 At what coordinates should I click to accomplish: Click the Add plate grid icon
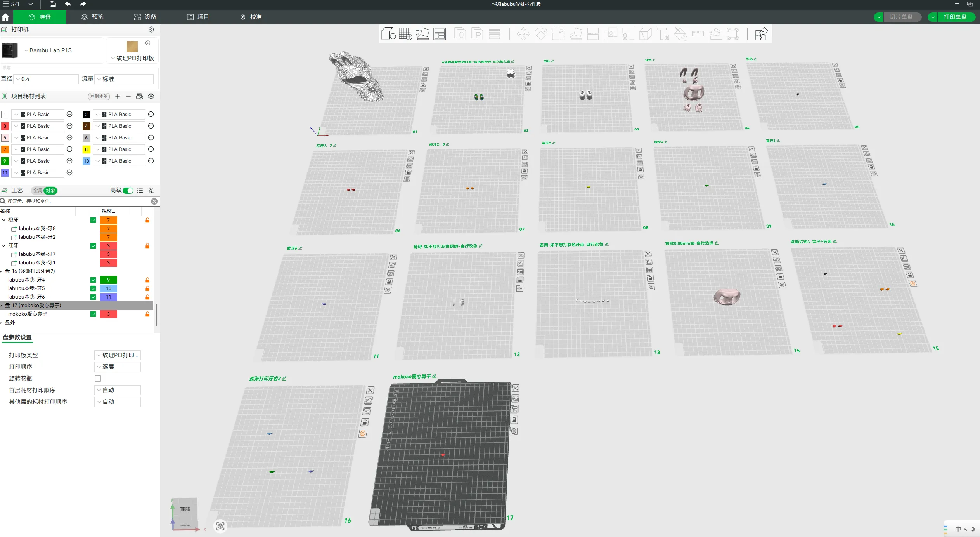[x=405, y=34]
